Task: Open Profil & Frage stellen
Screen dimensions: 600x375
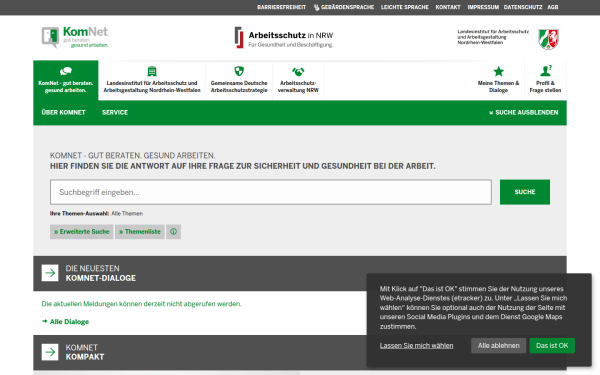Action: click(x=545, y=80)
